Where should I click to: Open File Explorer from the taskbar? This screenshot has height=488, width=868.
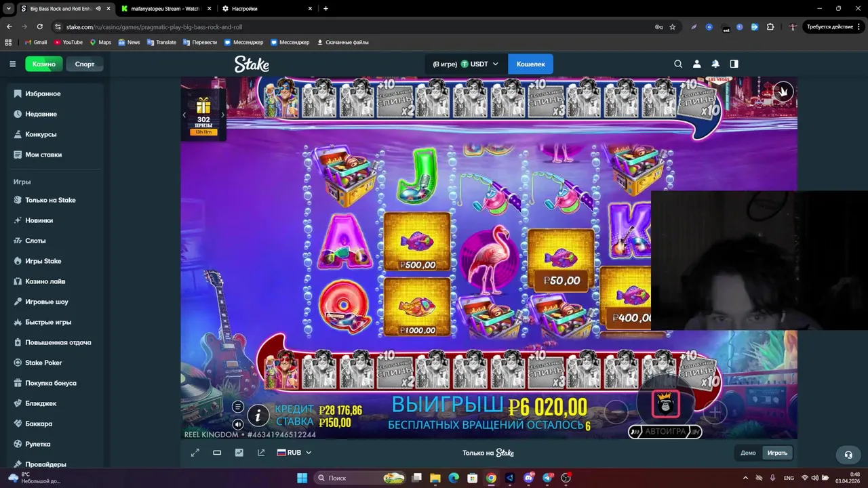pos(435,478)
